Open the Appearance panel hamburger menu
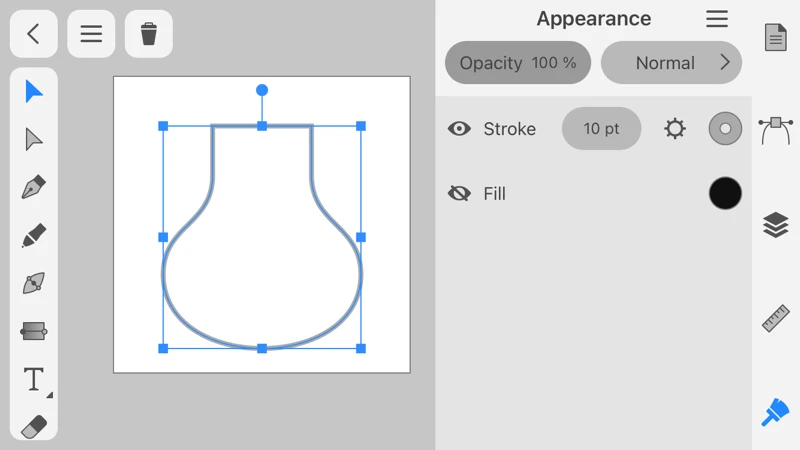 click(x=717, y=19)
